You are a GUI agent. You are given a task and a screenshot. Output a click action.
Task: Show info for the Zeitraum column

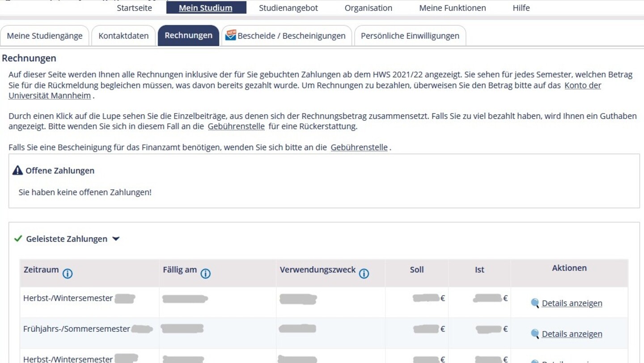click(68, 273)
